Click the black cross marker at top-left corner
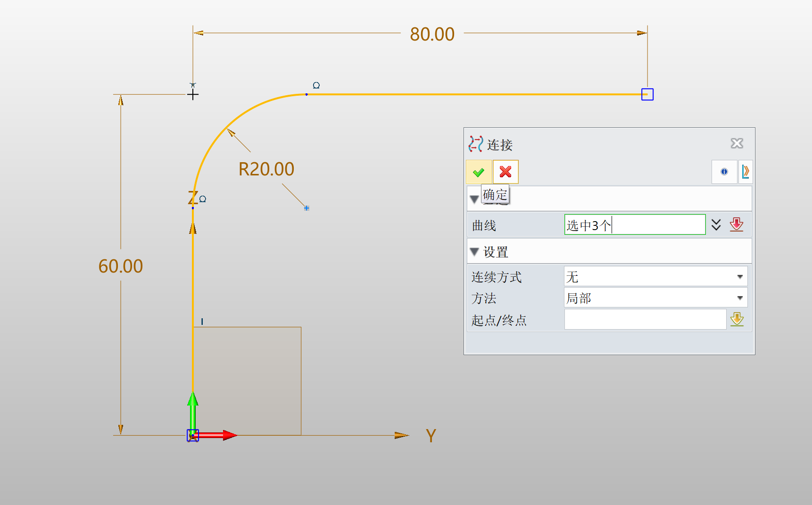The width and height of the screenshot is (812, 505). [193, 94]
